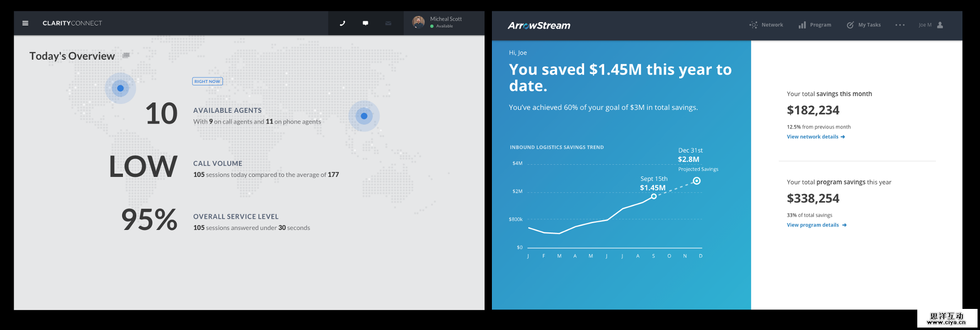Click the $1.45M Sept 15th chart label

coord(653,188)
